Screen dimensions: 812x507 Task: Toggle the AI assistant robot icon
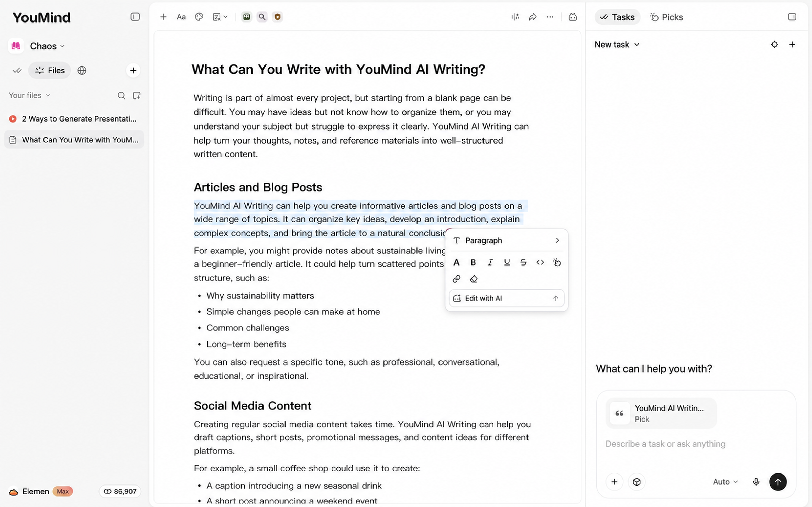573,17
